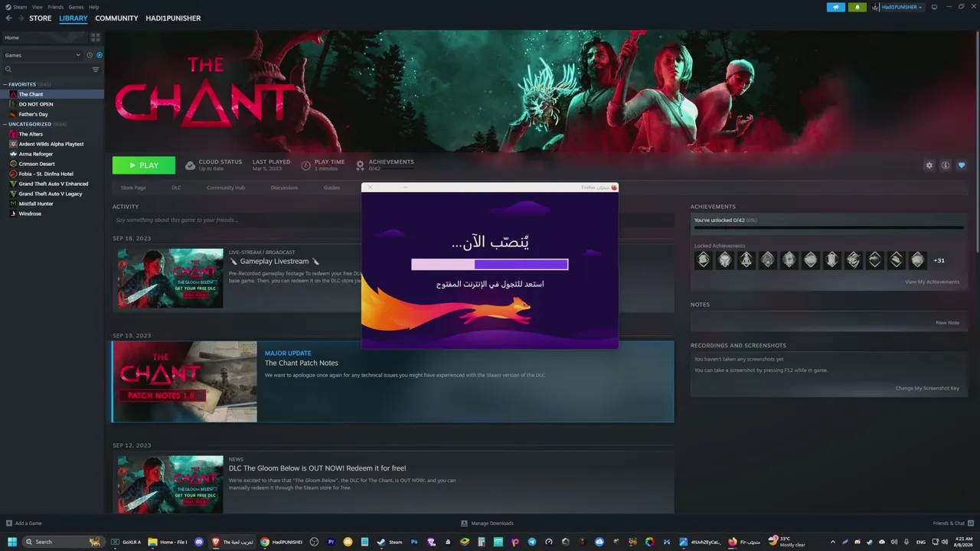980x551 pixels.
Task: Go back with the left arrow
Action: (x=9, y=18)
